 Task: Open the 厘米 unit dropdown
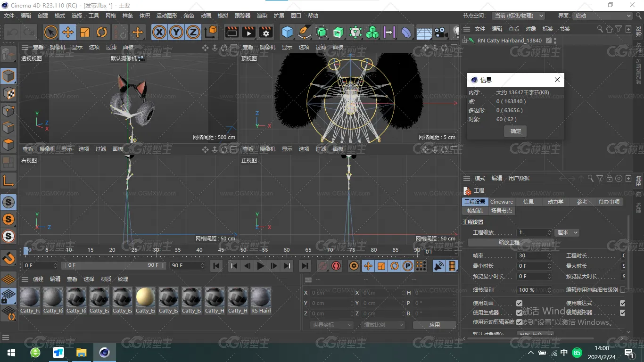point(567,232)
